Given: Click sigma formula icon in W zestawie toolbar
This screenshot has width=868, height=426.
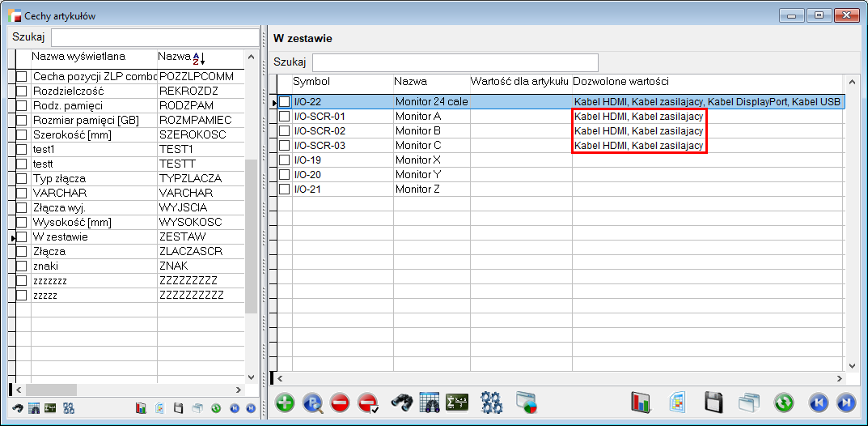Looking at the screenshot, I should click(x=457, y=402).
